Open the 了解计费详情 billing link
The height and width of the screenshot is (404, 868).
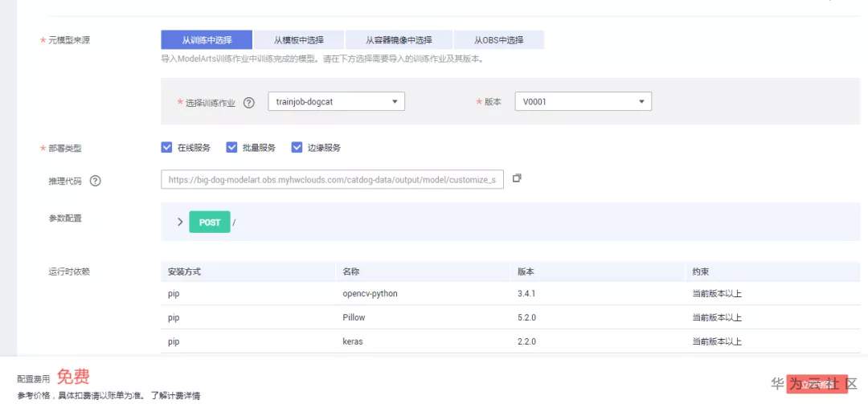[175, 396]
